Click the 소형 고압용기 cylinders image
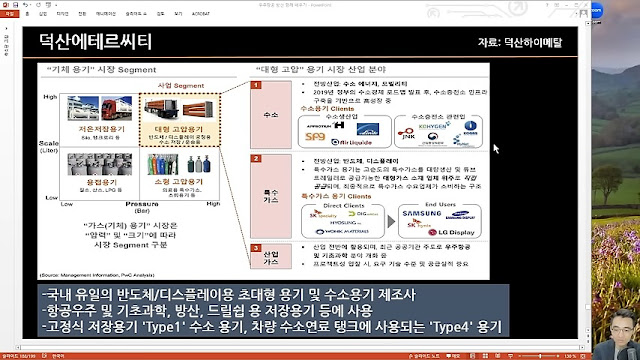Viewport: 640px width, 360px height. tap(179, 164)
